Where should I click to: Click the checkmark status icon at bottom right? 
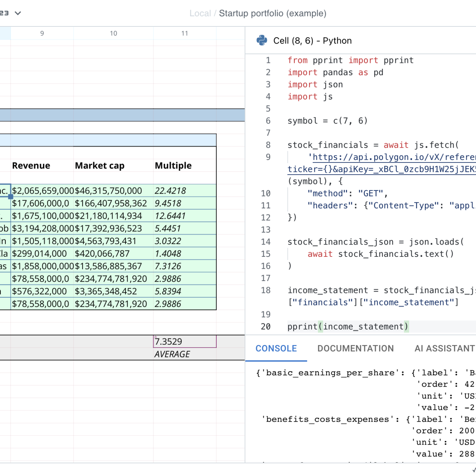tap(473, 469)
